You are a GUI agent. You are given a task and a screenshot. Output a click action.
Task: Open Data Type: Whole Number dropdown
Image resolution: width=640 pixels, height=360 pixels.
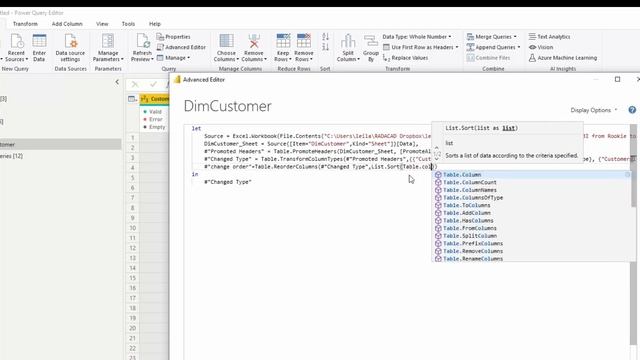[417, 37]
